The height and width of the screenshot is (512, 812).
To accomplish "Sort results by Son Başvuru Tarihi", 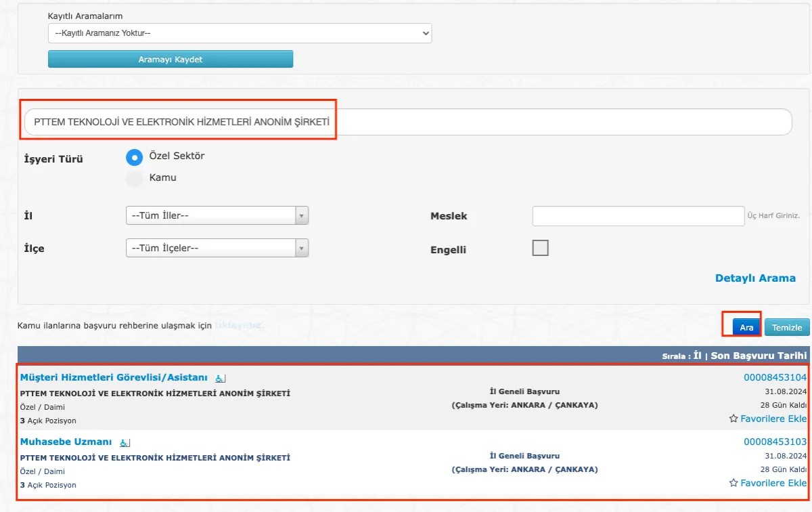I will click(x=759, y=356).
